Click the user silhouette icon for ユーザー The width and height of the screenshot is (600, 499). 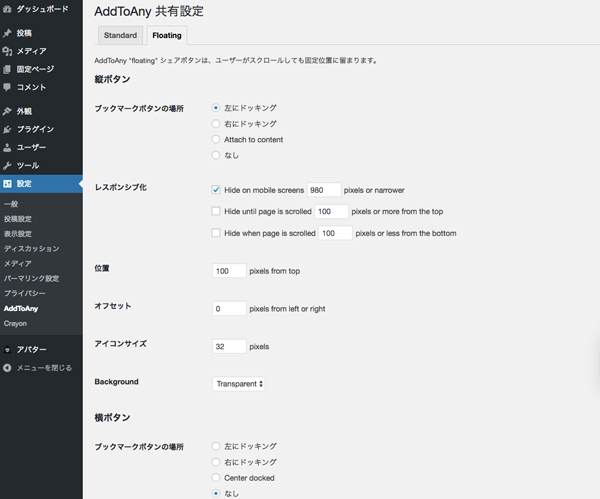(7, 147)
